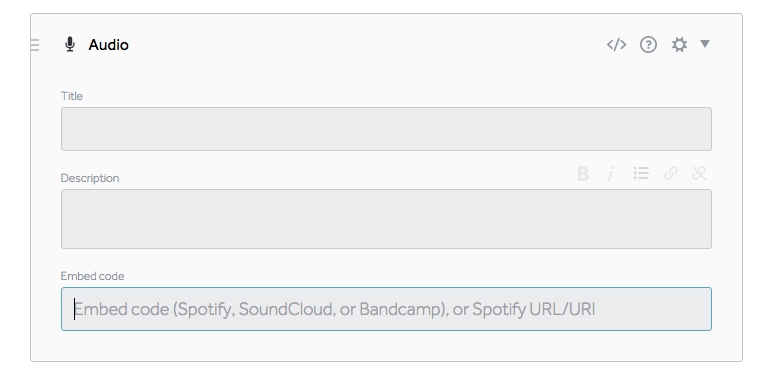Collapse the Audio block with triangle arrow
Image resolution: width=772 pixels, height=374 pixels.
point(705,44)
